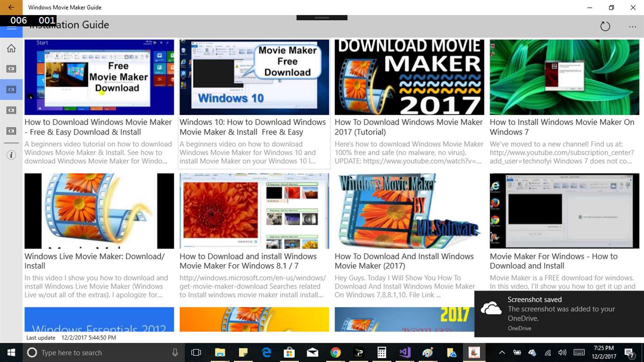Open the video section directly below Home icon
The height and width of the screenshot is (362, 644).
[11, 69]
